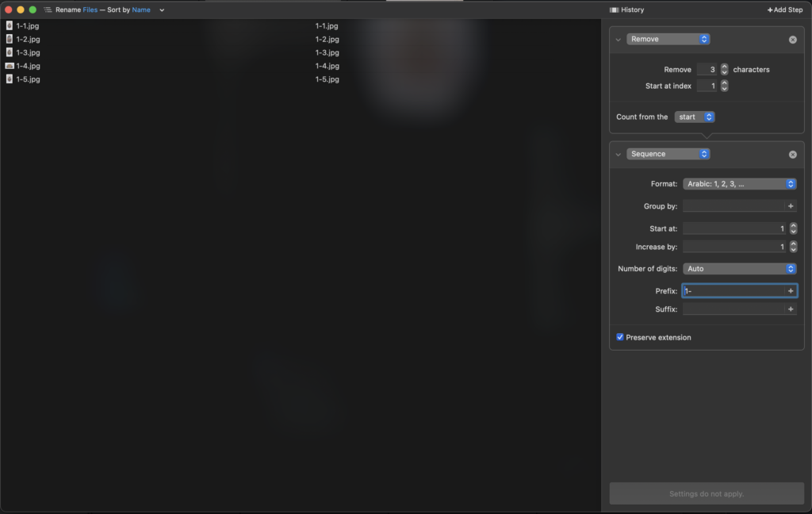
Task: Collapse the Remove step chevron
Action: pos(619,40)
